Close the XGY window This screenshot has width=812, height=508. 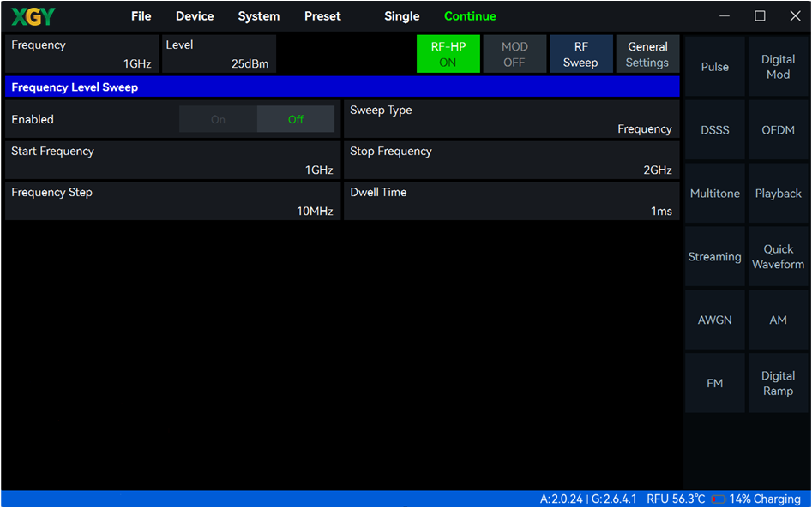point(796,16)
